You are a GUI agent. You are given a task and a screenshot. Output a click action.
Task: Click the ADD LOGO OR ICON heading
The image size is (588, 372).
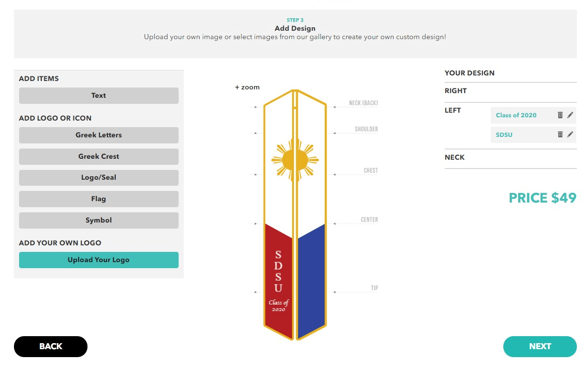click(x=55, y=118)
